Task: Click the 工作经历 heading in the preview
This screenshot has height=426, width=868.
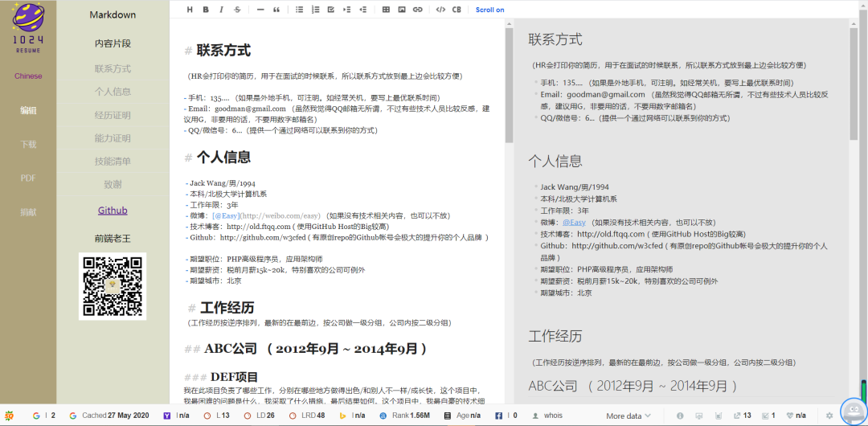Action: click(555, 336)
